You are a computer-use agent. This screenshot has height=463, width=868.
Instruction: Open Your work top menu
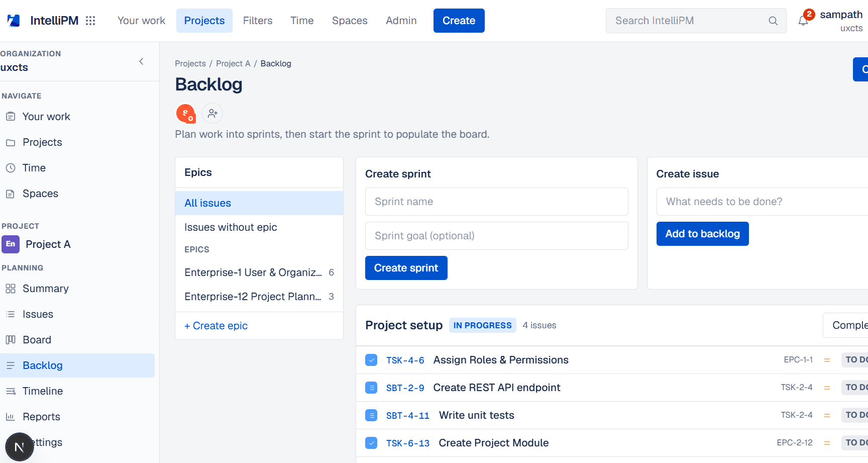pos(141,21)
